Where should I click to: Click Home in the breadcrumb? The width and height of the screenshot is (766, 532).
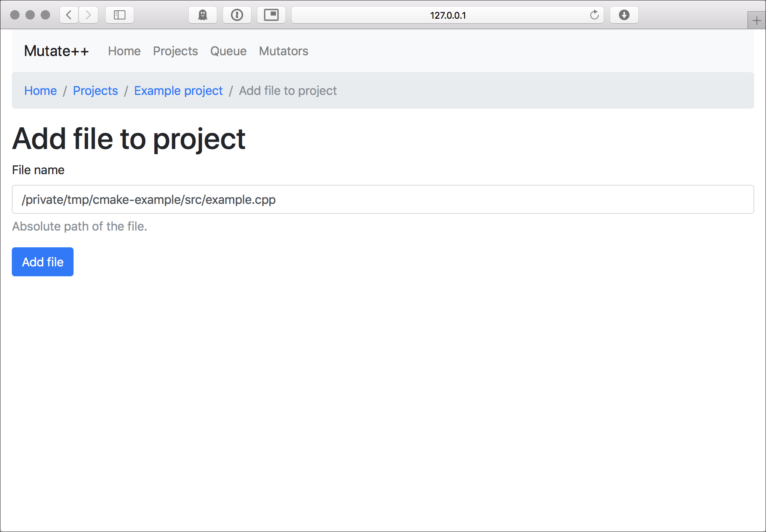pos(40,91)
